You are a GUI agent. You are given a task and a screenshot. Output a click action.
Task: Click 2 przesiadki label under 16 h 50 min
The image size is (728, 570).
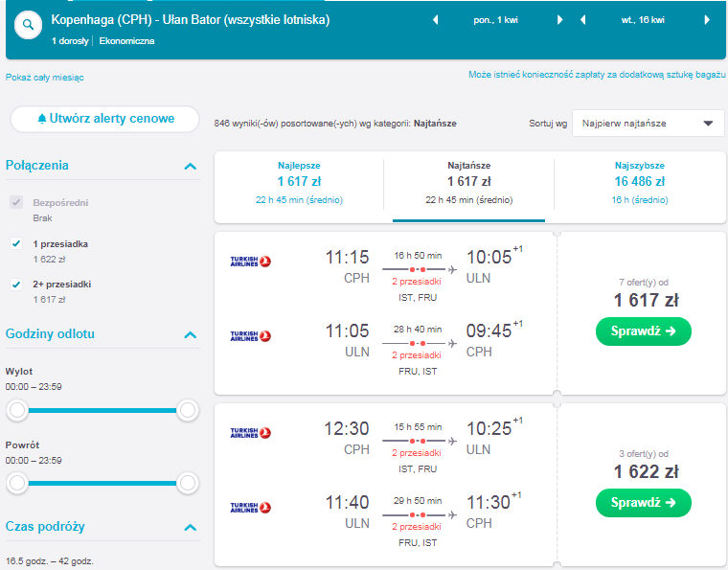point(417,282)
